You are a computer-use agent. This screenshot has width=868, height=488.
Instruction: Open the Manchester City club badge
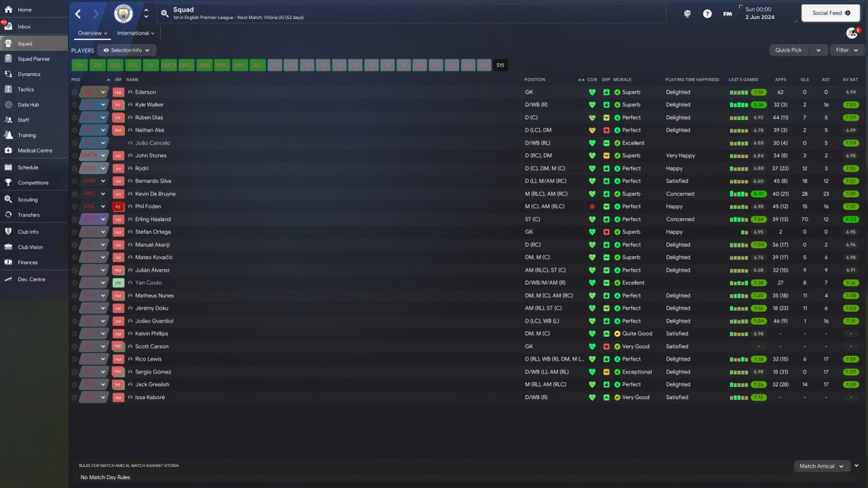click(123, 14)
